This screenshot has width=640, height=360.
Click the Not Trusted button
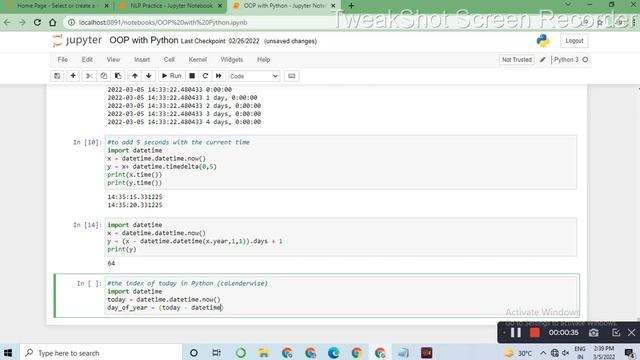point(516,60)
